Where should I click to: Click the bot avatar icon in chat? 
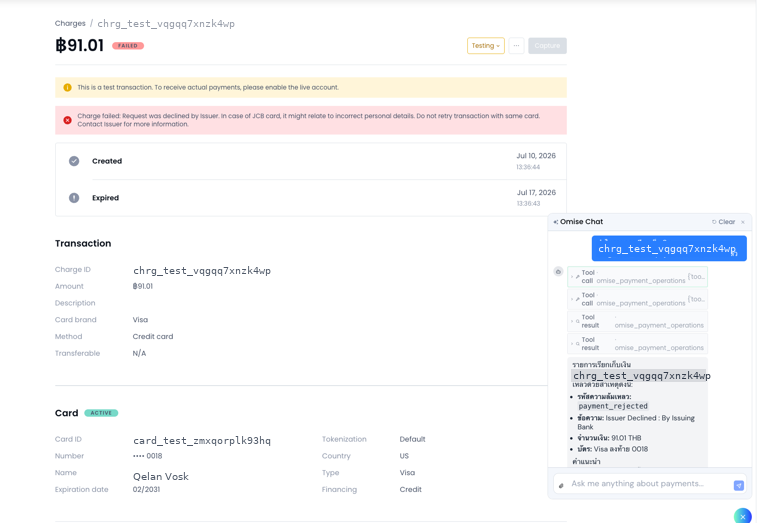tap(558, 271)
